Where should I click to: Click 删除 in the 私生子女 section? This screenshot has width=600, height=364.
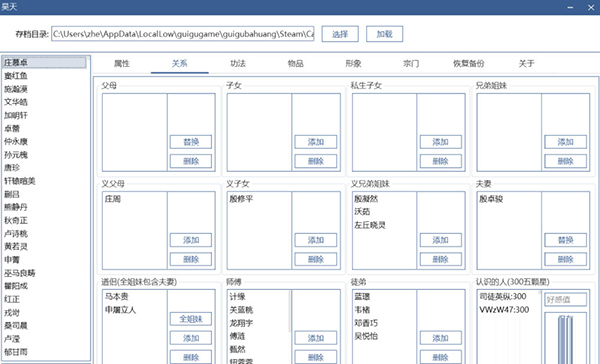coord(440,161)
